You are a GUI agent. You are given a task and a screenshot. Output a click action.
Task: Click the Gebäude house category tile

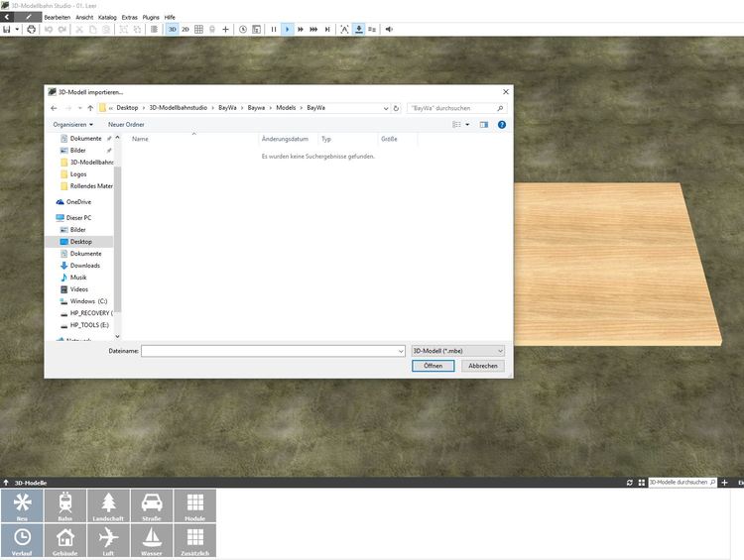64,540
